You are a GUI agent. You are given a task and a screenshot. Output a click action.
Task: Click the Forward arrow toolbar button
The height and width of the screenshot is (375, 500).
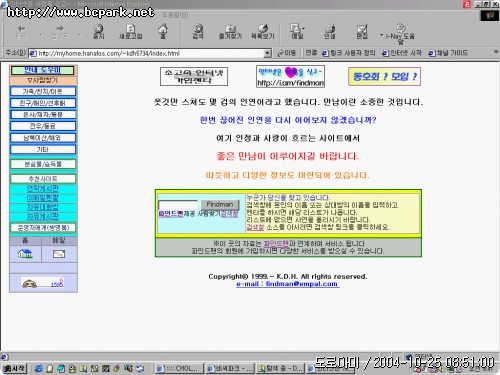pos(60,32)
